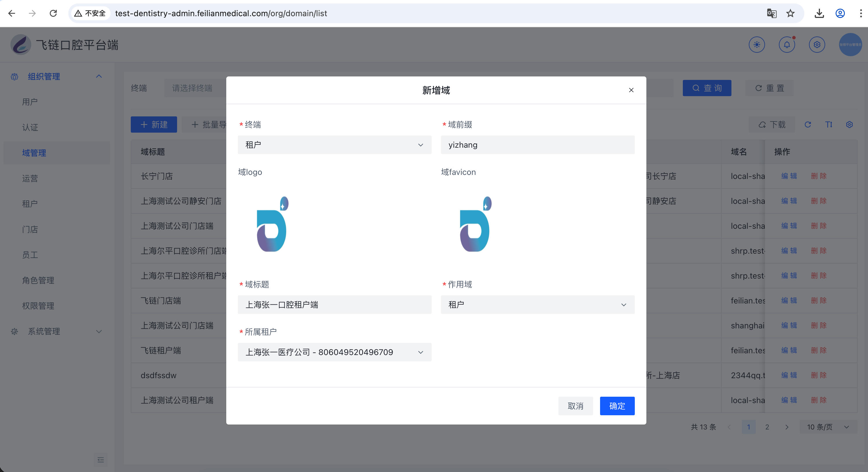Screen dimensions: 868x472
Task: Click the 域favicon image thumbnail
Action: (475, 224)
